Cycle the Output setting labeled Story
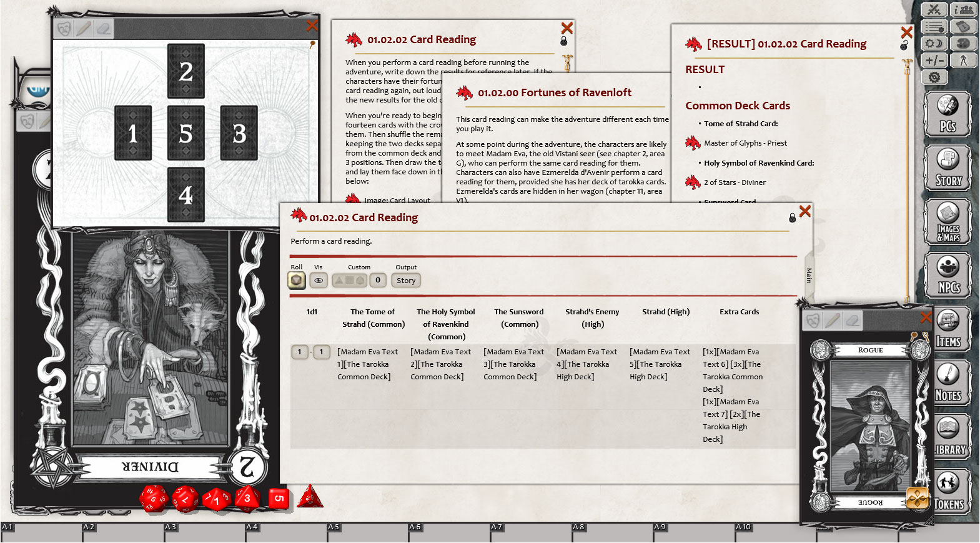980x543 pixels. [x=406, y=281]
